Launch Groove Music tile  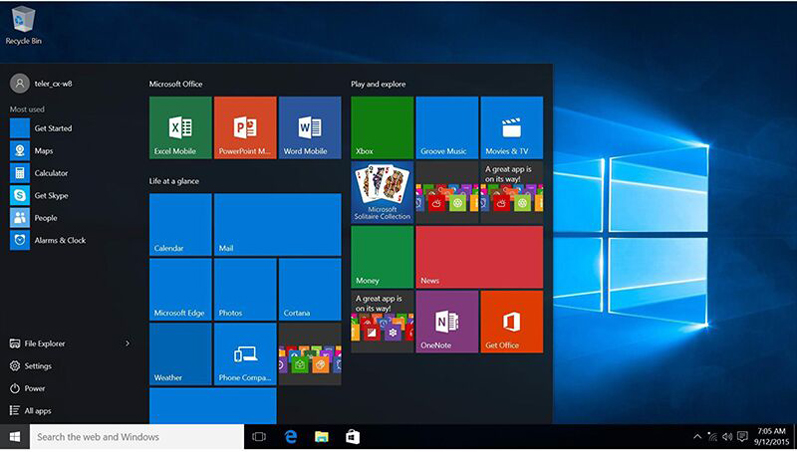(447, 128)
